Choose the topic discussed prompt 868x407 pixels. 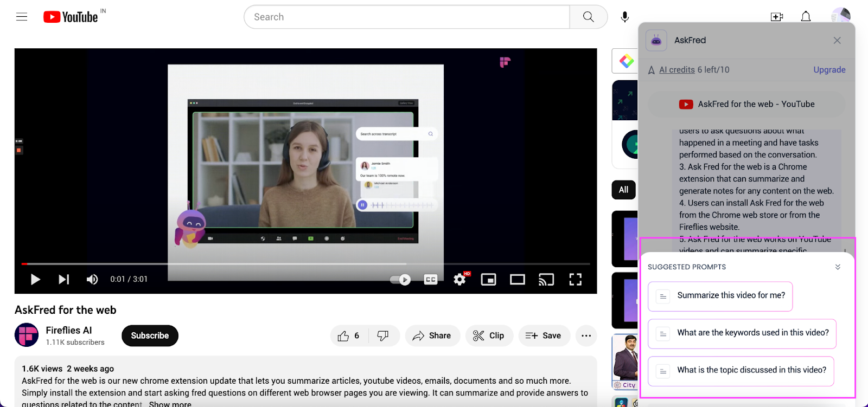[x=741, y=371]
